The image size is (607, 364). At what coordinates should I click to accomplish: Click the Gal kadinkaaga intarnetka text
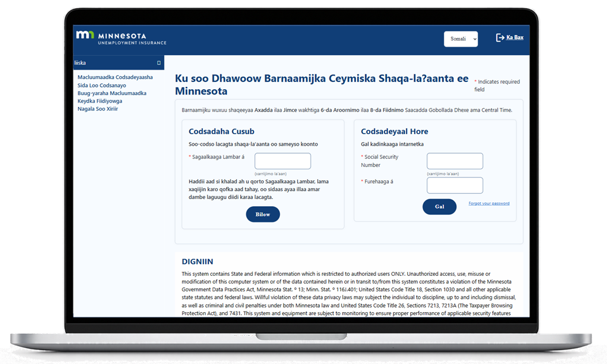[x=392, y=144]
